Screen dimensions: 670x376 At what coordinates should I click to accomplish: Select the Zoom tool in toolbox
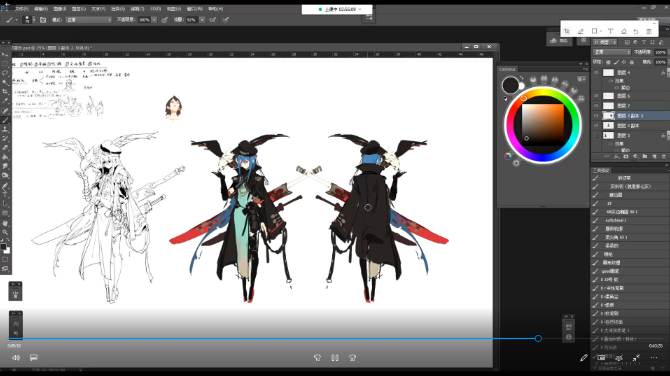(5, 232)
